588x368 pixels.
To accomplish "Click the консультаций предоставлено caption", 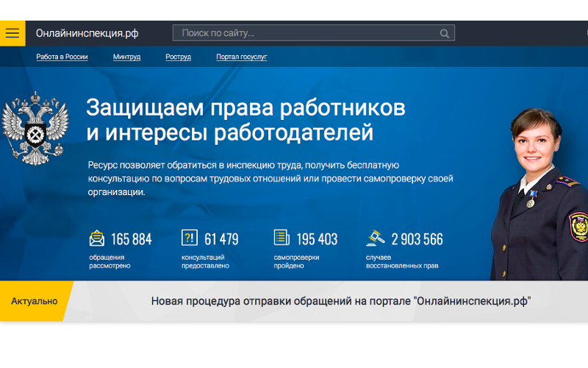I will [206, 261].
